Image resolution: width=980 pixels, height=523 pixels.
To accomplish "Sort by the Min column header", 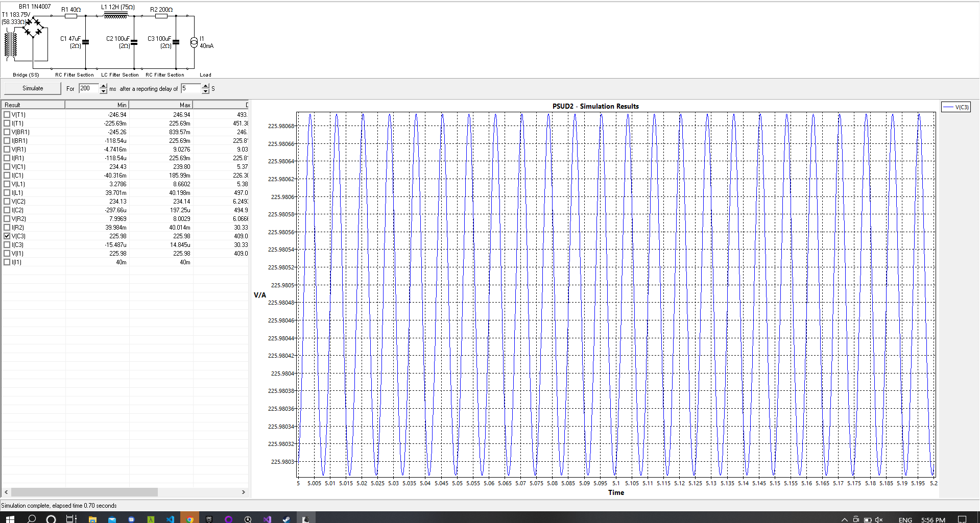I will pyautogui.click(x=97, y=105).
